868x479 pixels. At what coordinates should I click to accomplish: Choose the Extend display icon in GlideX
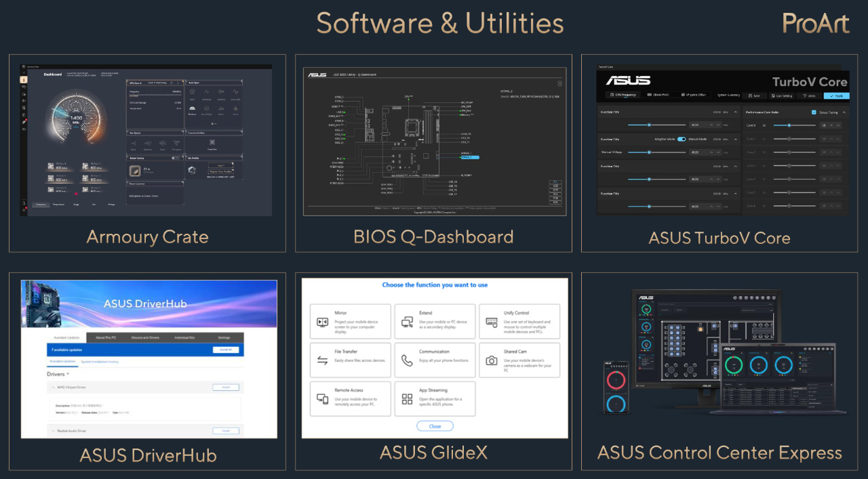[x=407, y=322]
